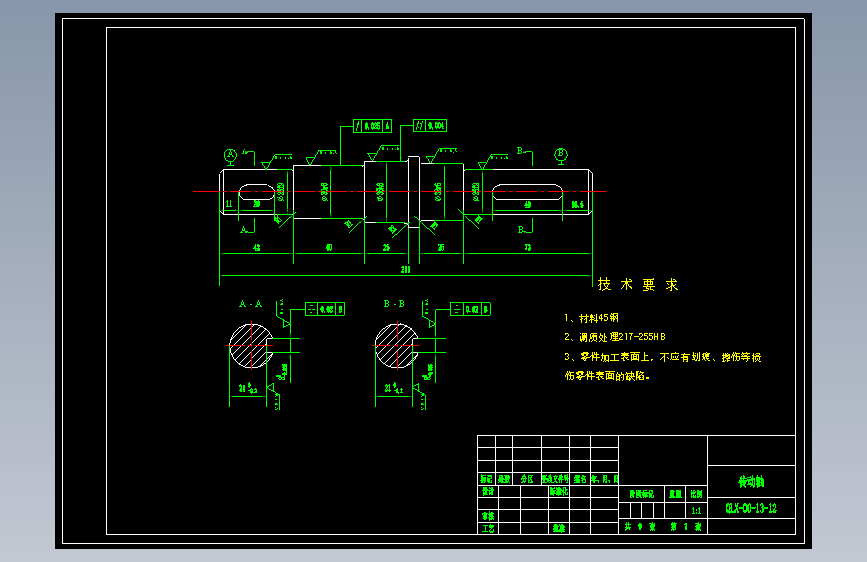Click the "重量" title block cell

tap(675, 494)
